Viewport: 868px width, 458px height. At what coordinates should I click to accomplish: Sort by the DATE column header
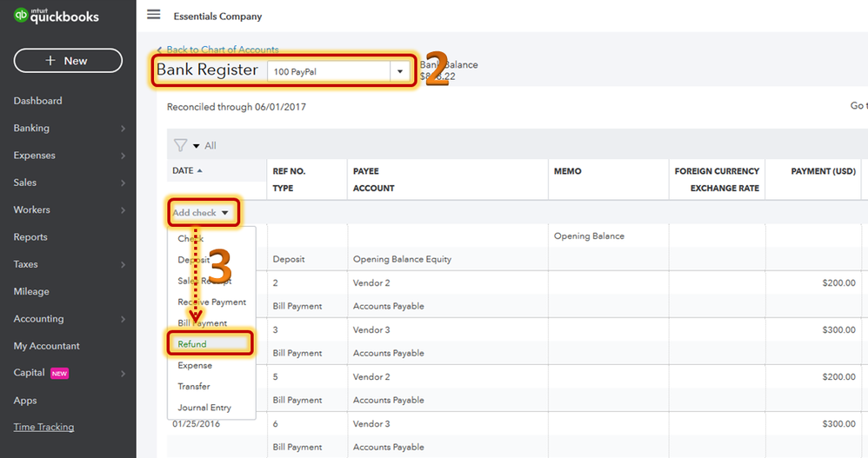[x=187, y=171]
